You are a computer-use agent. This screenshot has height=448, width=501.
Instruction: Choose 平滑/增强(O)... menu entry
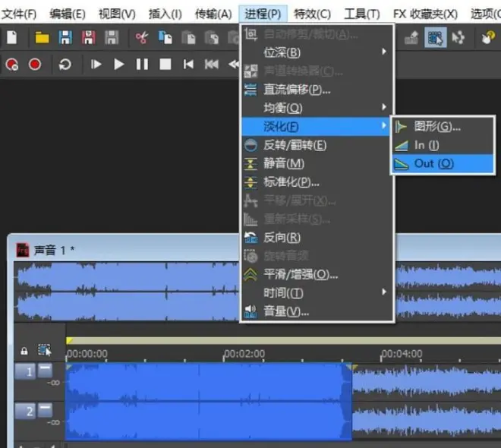pos(317,274)
